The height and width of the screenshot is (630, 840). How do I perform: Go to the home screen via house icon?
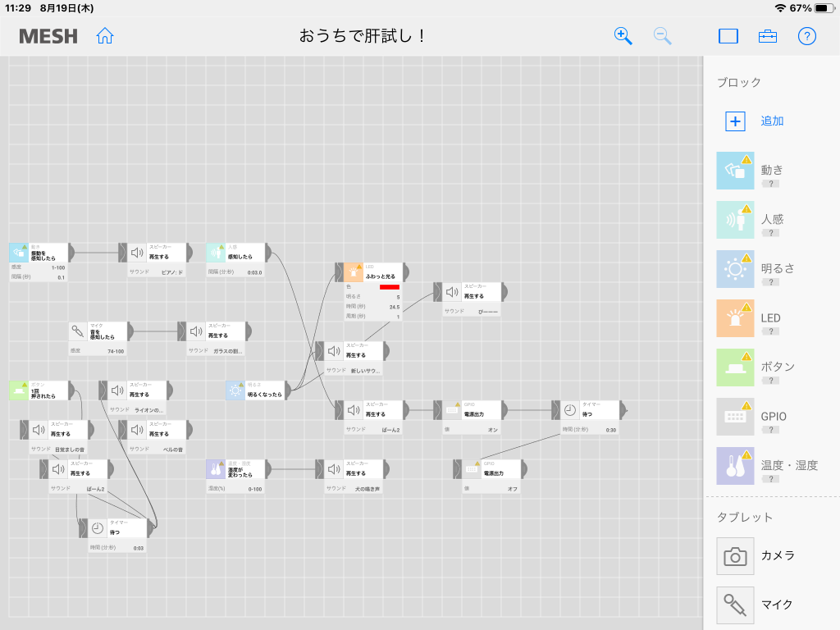[x=105, y=36]
